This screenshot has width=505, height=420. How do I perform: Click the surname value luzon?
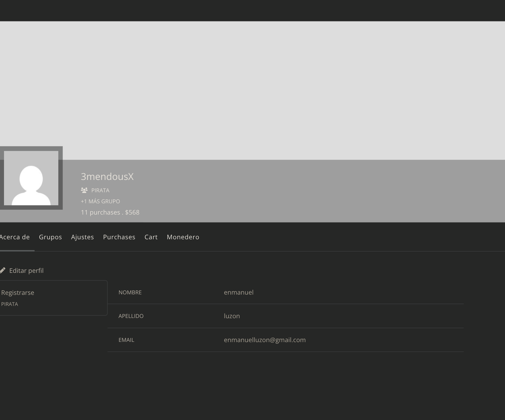coord(232,316)
